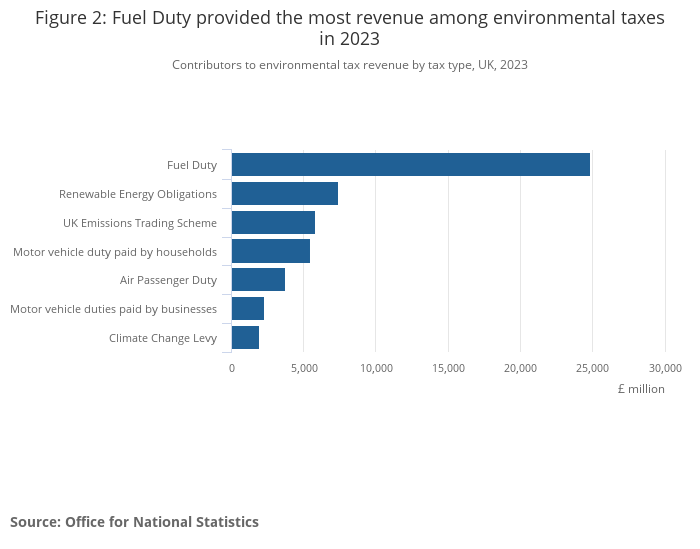Click the "Motor vehicle duty paid by households" label
The image size is (700, 549).
click(115, 252)
